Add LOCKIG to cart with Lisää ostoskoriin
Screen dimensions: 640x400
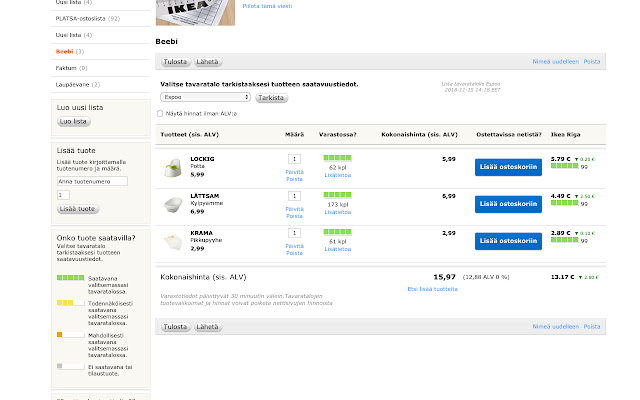click(508, 166)
